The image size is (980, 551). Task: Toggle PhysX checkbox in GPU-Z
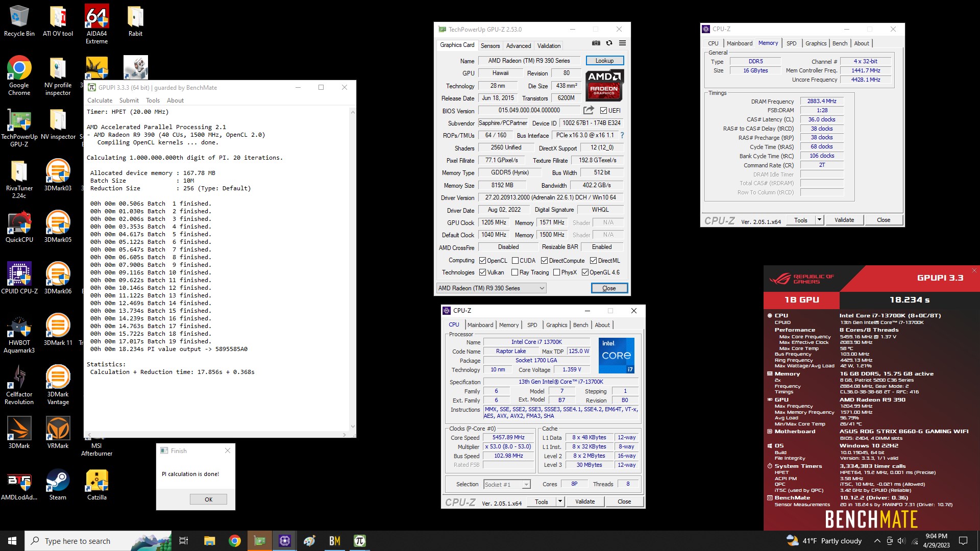pos(556,272)
